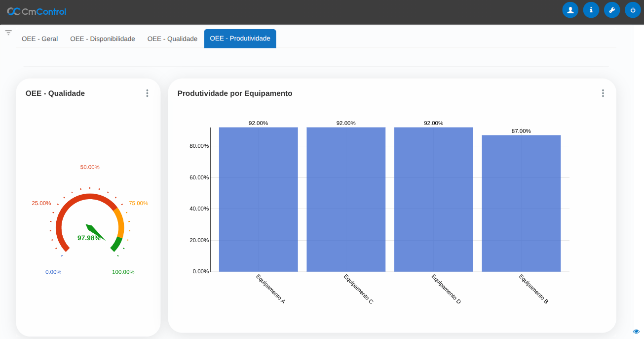
Task: Open the user profile icon
Action: [x=570, y=10]
